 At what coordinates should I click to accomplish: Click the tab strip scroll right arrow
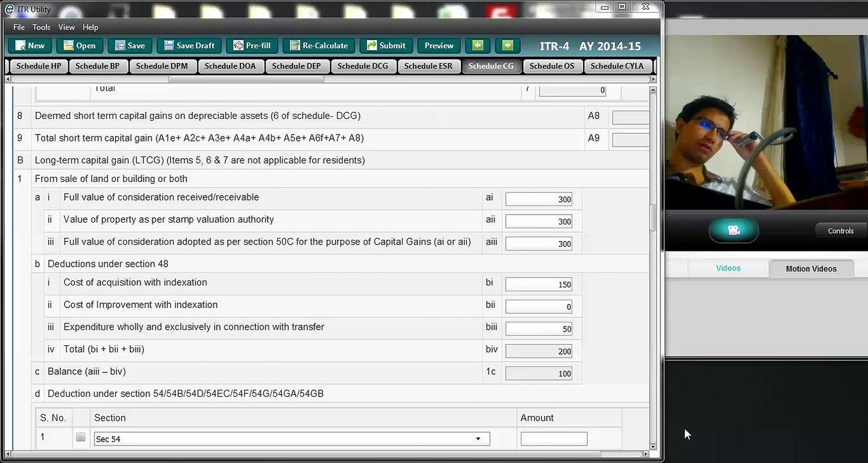(x=653, y=80)
